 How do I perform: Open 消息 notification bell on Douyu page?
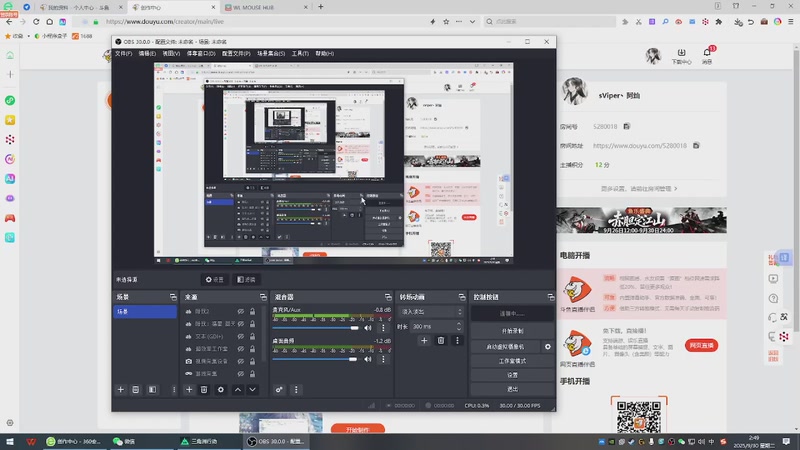pos(707,55)
